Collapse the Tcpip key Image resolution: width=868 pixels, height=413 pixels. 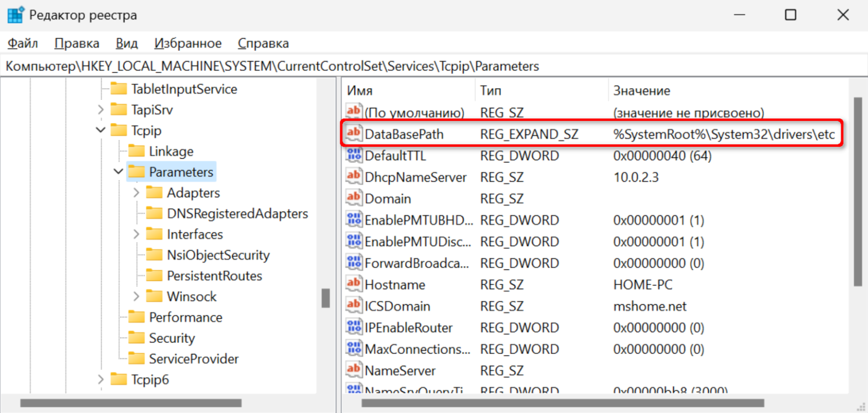pyautogui.click(x=101, y=130)
